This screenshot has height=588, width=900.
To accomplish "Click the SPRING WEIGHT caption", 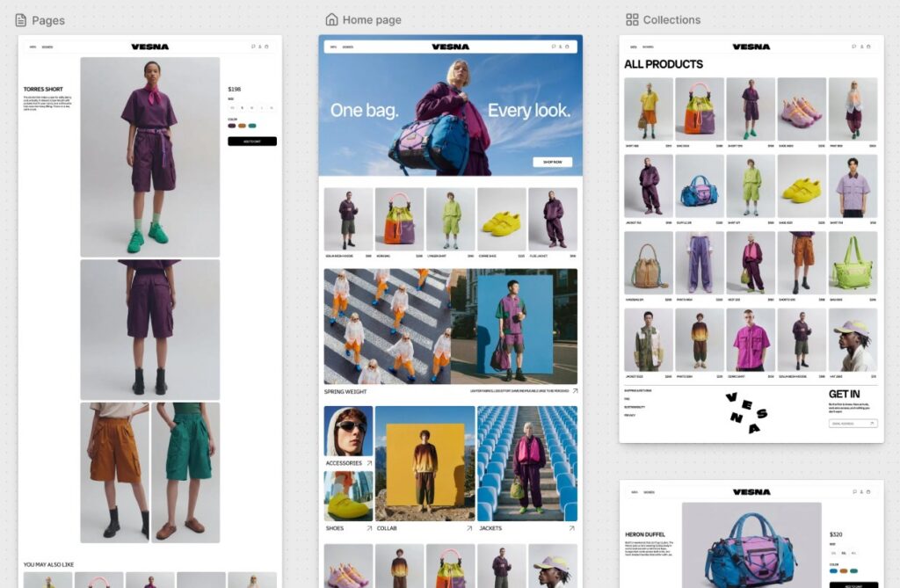I will click(345, 392).
